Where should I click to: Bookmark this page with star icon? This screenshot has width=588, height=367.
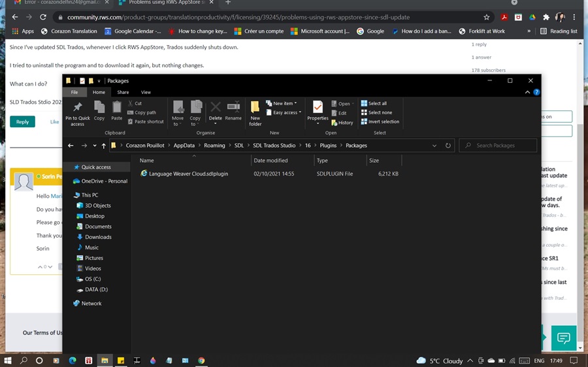pyautogui.click(x=486, y=17)
